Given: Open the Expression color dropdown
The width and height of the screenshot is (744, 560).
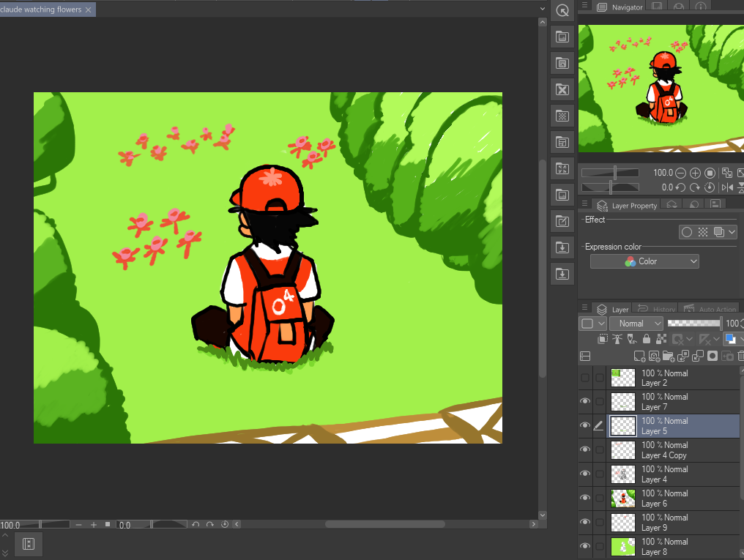Looking at the screenshot, I should [x=644, y=261].
